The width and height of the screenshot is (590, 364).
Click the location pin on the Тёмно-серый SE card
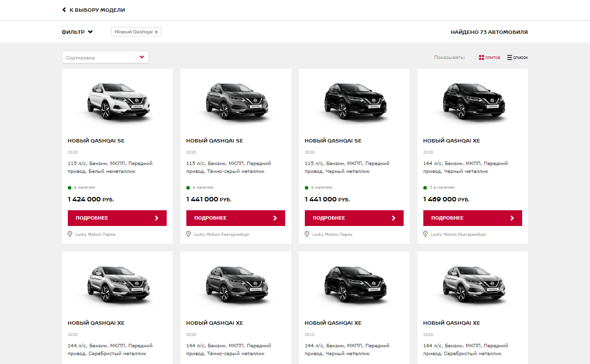coord(188,234)
